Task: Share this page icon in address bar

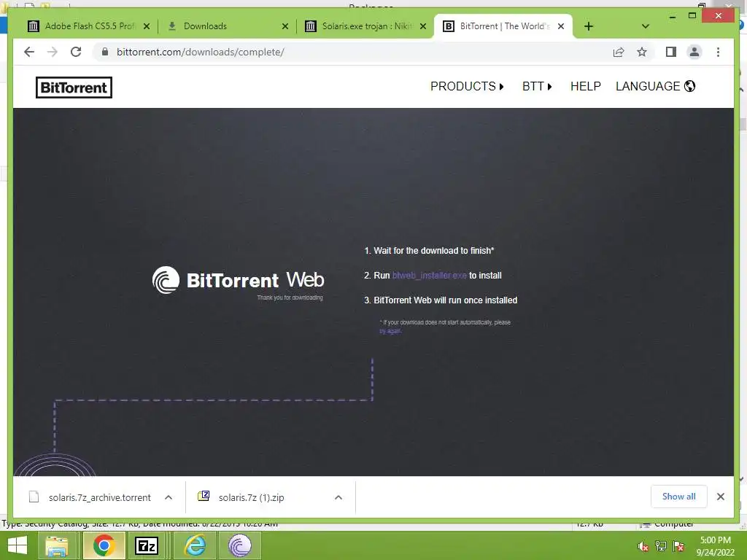Action: (619, 52)
